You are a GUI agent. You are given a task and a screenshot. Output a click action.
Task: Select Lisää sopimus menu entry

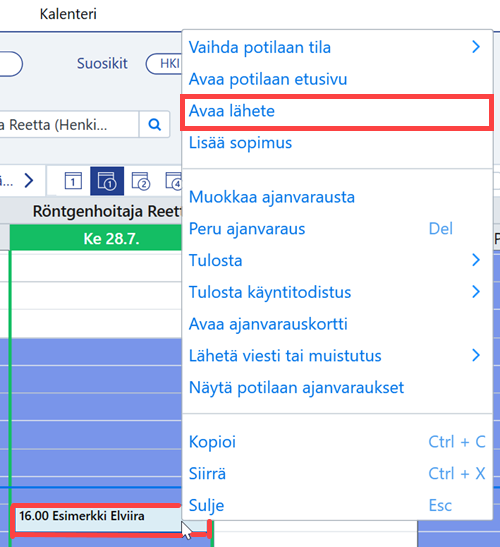(x=337, y=143)
